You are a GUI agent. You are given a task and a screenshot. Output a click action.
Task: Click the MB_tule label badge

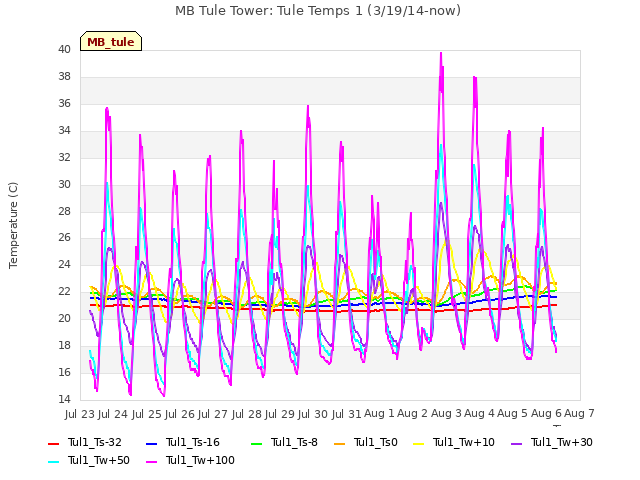coord(111,41)
